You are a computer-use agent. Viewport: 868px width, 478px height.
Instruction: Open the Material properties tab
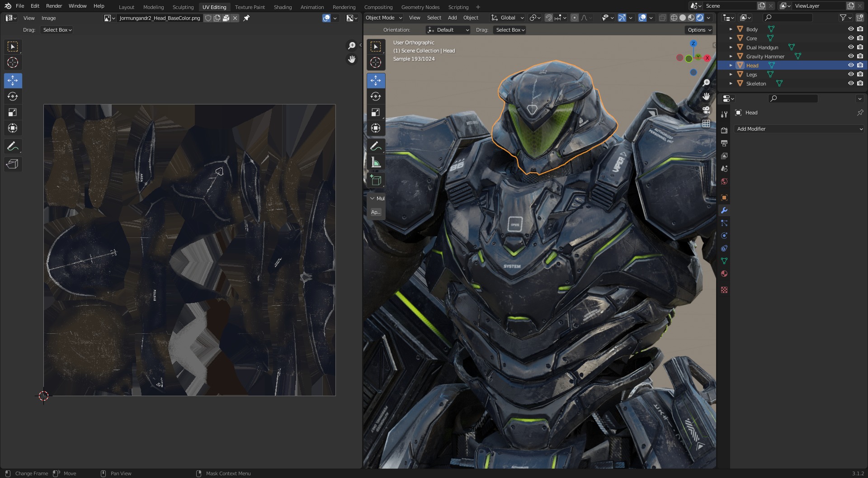click(x=724, y=274)
